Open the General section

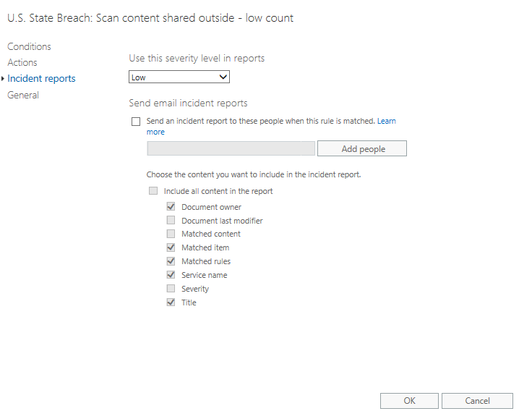click(x=23, y=95)
